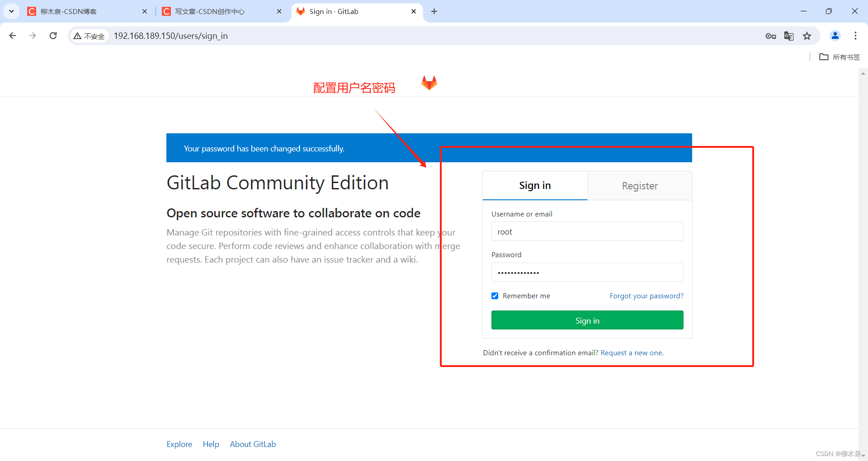Viewport: 868px width, 461px height.
Task: Click the not-secure warning badge
Action: click(x=90, y=36)
